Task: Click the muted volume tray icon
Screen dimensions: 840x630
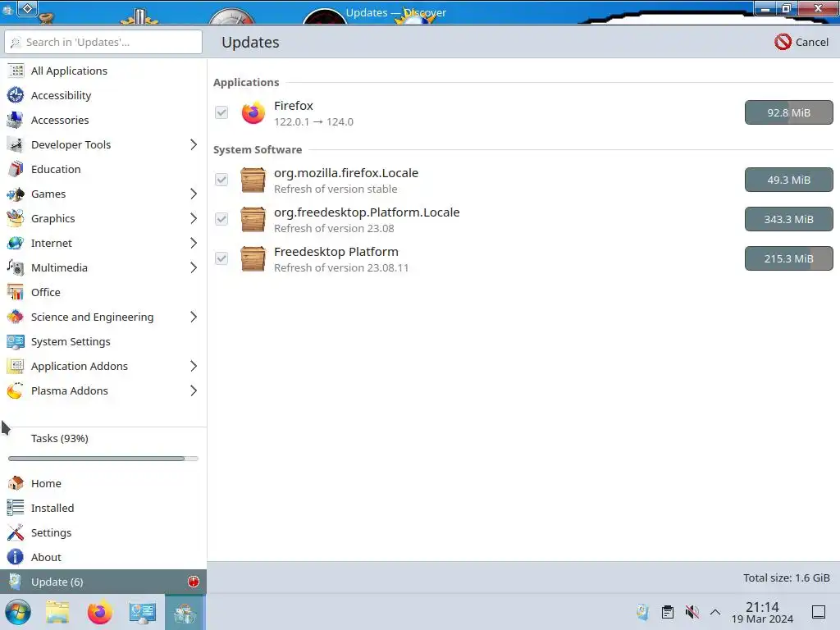Action: pos(692,612)
